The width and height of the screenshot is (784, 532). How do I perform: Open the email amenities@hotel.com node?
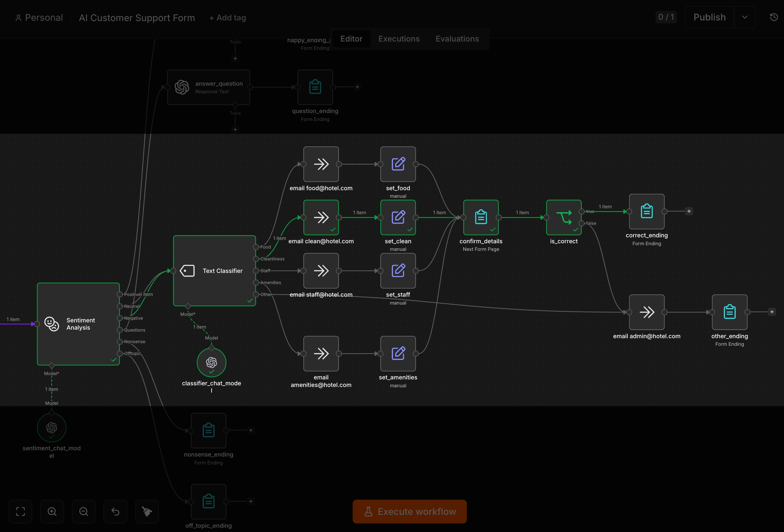pos(321,354)
